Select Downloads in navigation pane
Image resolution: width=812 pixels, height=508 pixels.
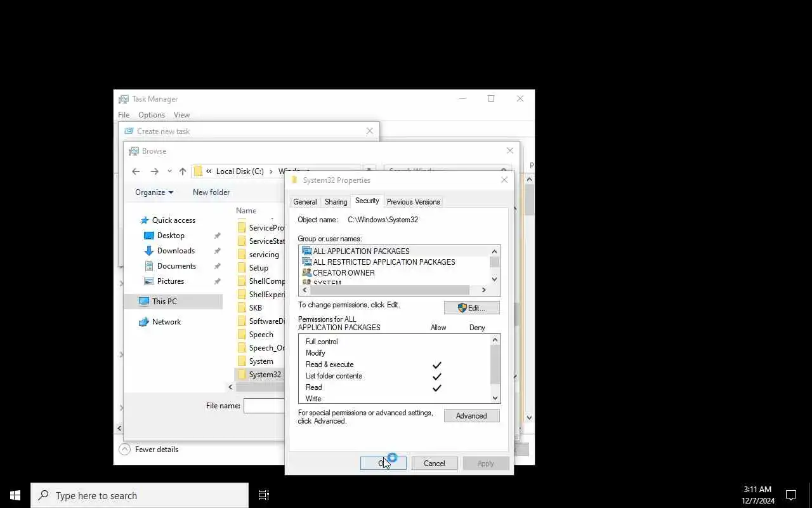click(x=176, y=251)
